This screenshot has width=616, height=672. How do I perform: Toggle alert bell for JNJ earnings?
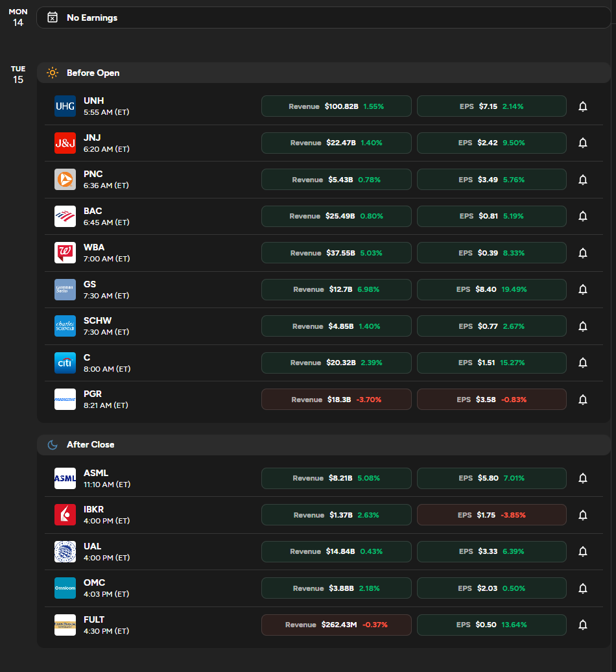582,143
